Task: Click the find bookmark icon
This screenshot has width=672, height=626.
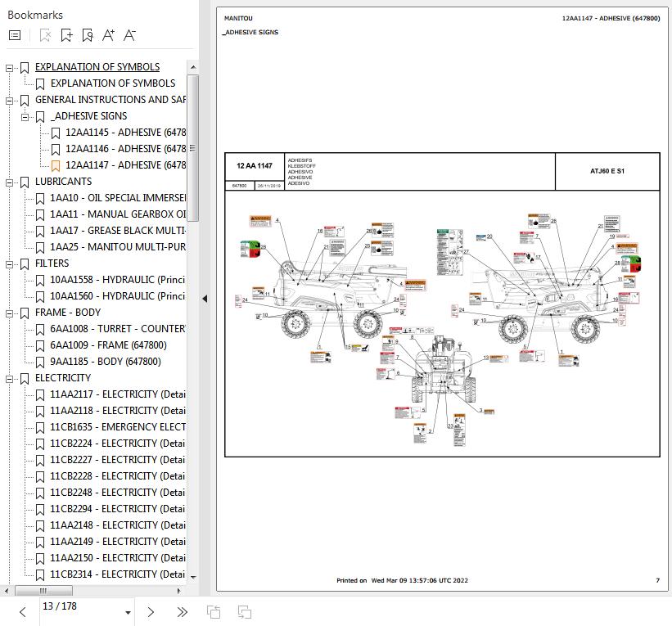Action: tap(88, 35)
